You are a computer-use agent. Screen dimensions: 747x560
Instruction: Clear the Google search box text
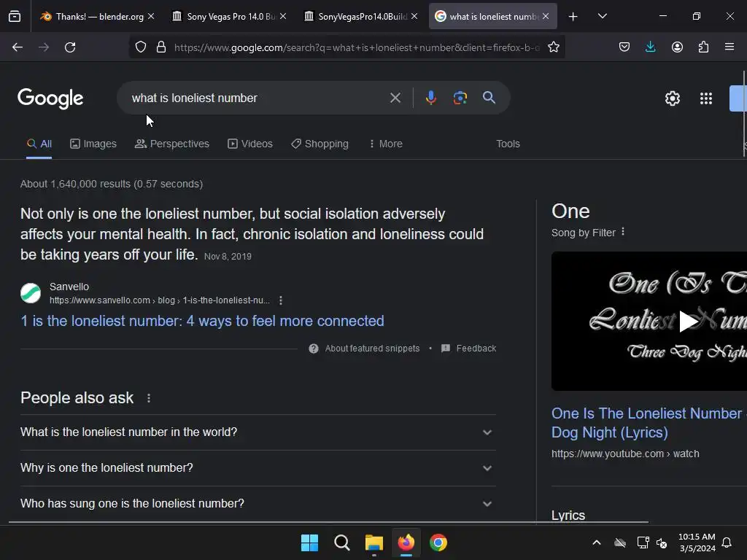[x=395, y=98]
